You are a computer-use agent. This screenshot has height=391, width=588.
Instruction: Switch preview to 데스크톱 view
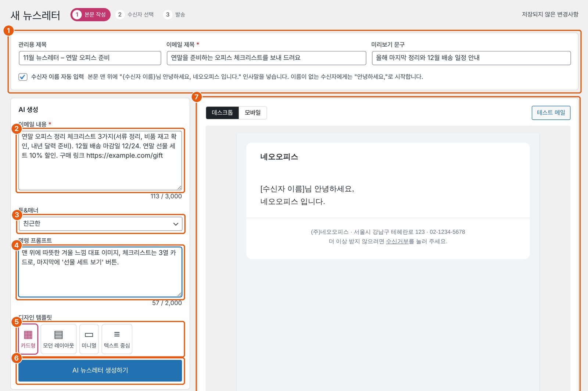tap(222, 113)
